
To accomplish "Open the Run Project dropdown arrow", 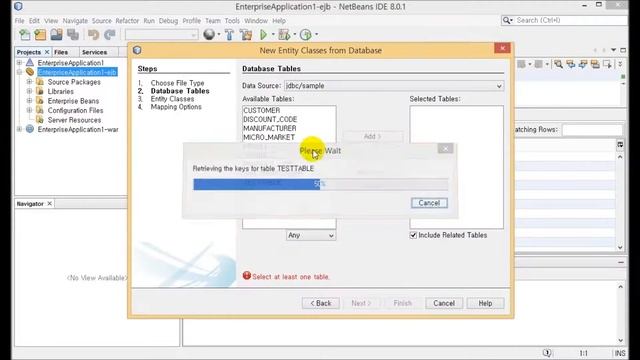I will click(273, 35).
